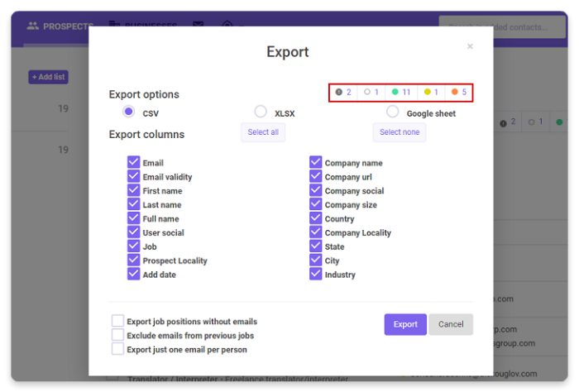Close the Export dialog with the X
579x392 pixels.
(470, 46)
